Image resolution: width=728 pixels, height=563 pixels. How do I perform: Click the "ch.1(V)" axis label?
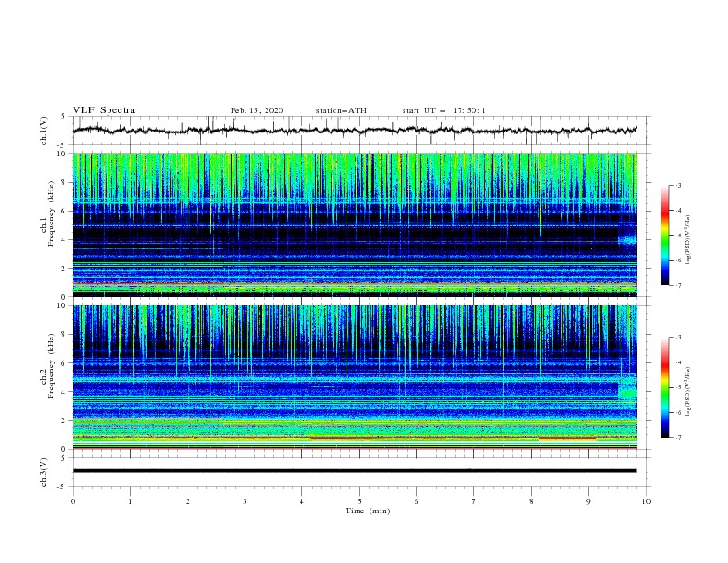click(44, 131)
